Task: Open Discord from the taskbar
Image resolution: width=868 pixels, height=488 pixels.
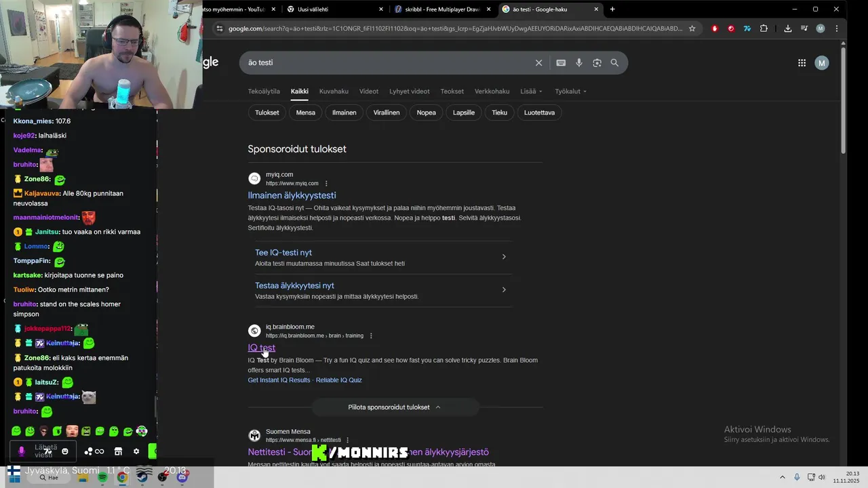Action: click(x=182, y=477)
